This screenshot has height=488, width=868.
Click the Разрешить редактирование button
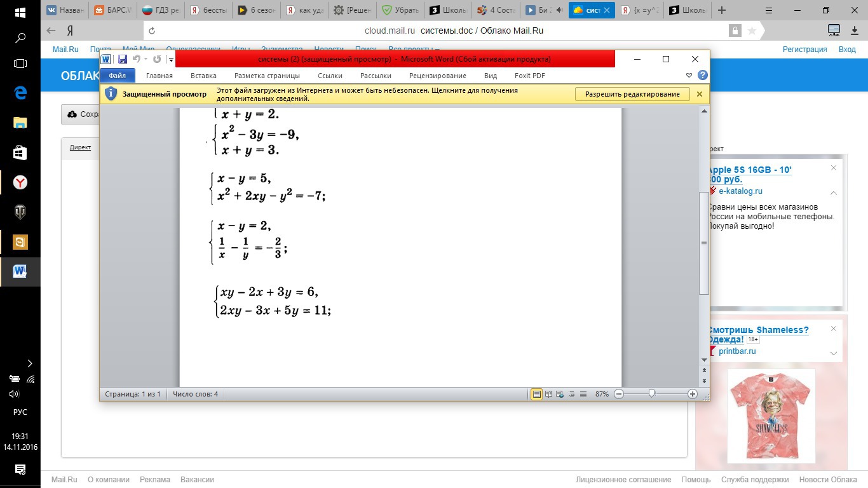click(632, 94)
